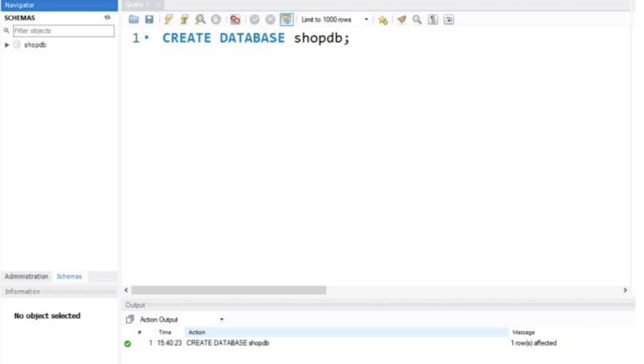Click the green success status icon
Image resolution: width=644 pixels, height=364 pixels.
pos(128,344)
